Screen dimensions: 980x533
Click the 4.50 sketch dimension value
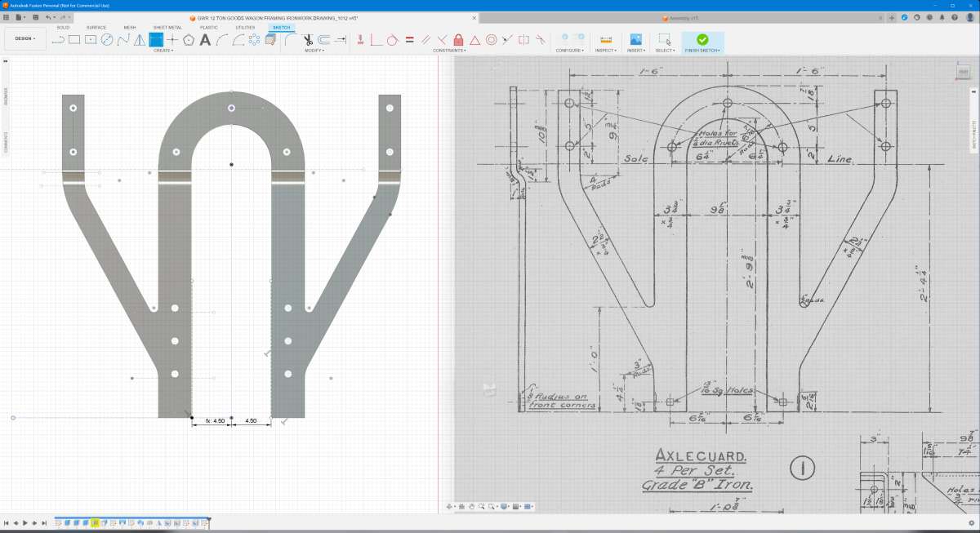coord(252,421)
